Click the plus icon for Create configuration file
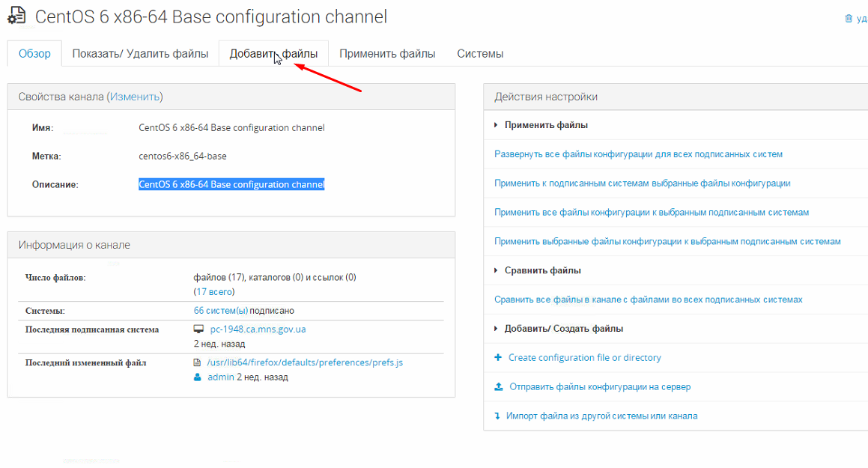Image resolution: width=868 pixels, height=468 pixels. (x=498, y=358)
